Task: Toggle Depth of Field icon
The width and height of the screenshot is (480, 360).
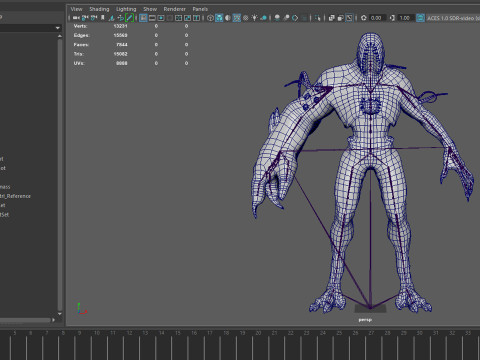Action: pos(304,18)
